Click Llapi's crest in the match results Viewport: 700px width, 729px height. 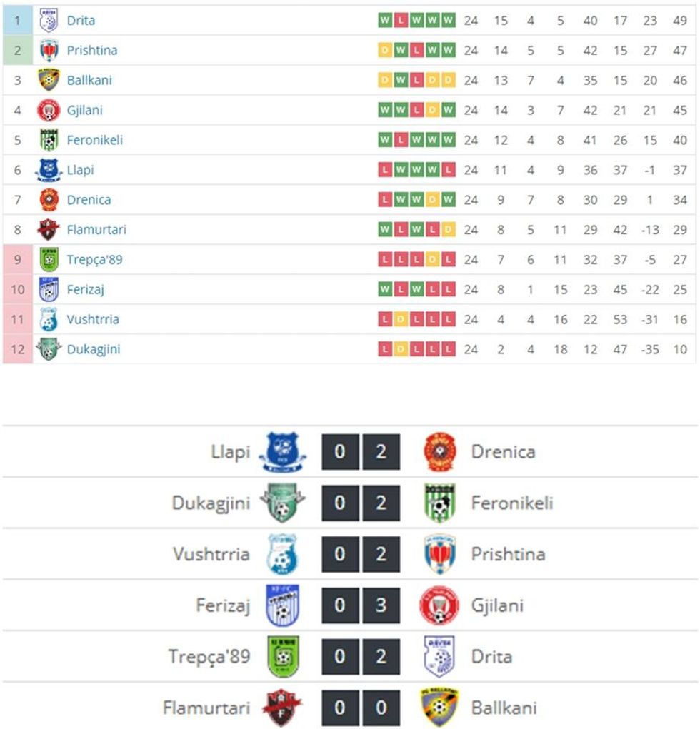click(282, 452)
